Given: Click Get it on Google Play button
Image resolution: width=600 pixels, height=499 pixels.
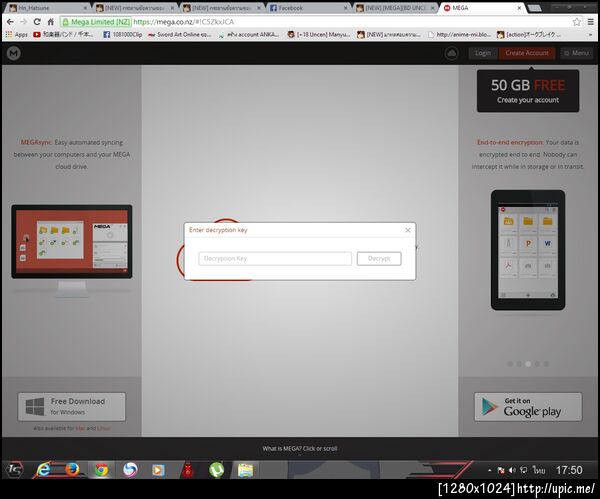Looking at the screenshot, I should click(528, 407).
